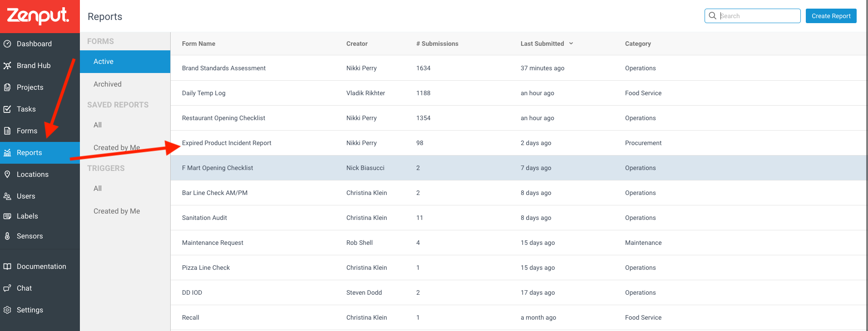The height and width of the screenshot is (331, 868).
Task: Click the Dashboard gauge icon
Action: point(7,44)
